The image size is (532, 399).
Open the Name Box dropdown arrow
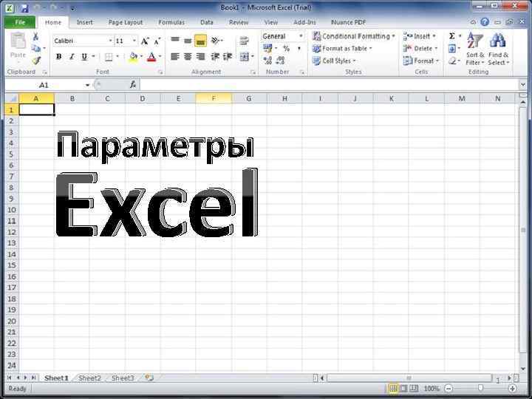pos(87,85)
